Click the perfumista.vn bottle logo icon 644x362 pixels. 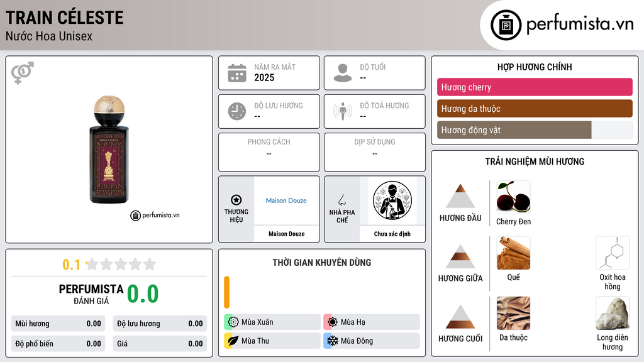coord(506,25)
